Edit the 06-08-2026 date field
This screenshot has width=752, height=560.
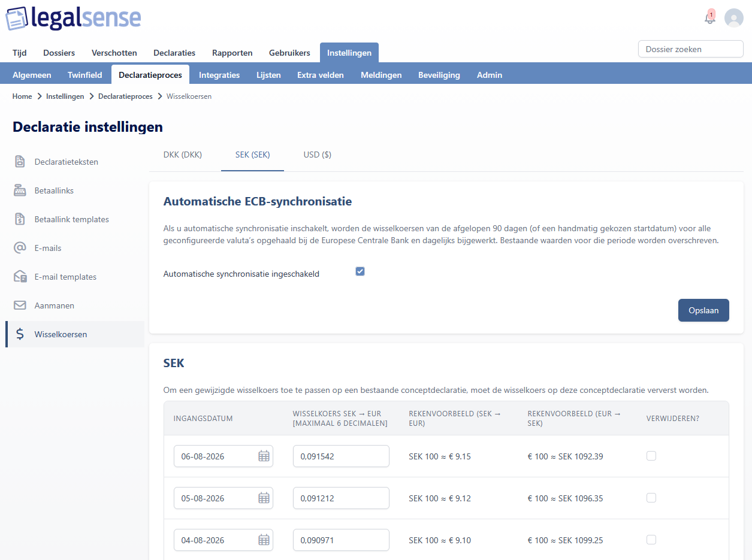pos(224,456)
